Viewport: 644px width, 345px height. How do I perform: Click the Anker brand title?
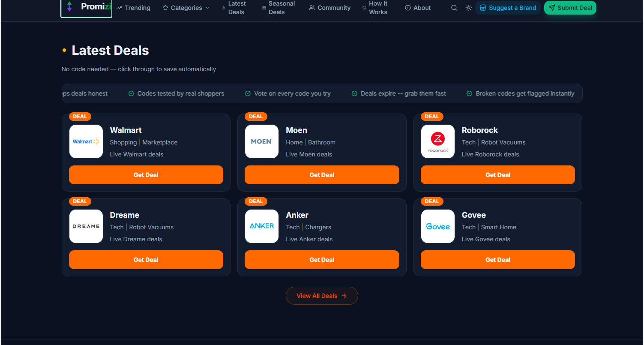click(297, 215)
